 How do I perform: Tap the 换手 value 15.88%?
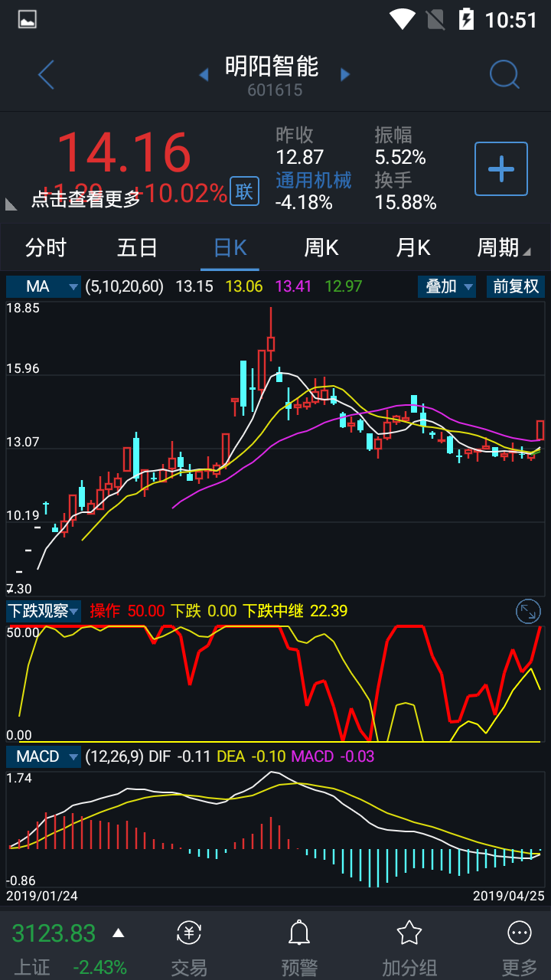coord(406,202)
